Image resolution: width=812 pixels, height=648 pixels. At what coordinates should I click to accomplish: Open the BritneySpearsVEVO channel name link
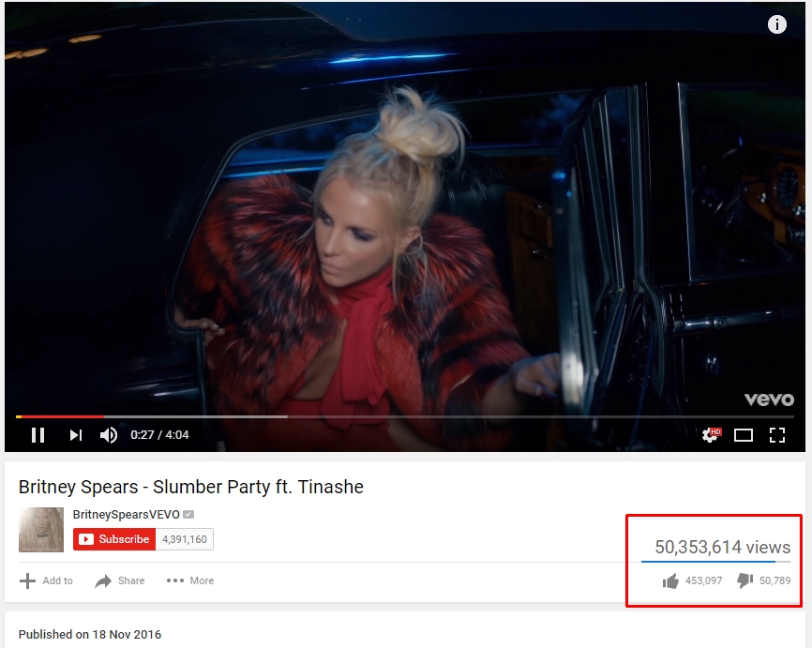(x=127, y=514)
